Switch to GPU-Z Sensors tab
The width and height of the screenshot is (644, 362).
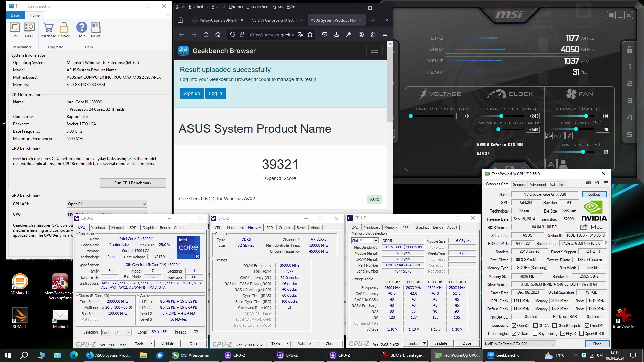click(x=519, y=184)
